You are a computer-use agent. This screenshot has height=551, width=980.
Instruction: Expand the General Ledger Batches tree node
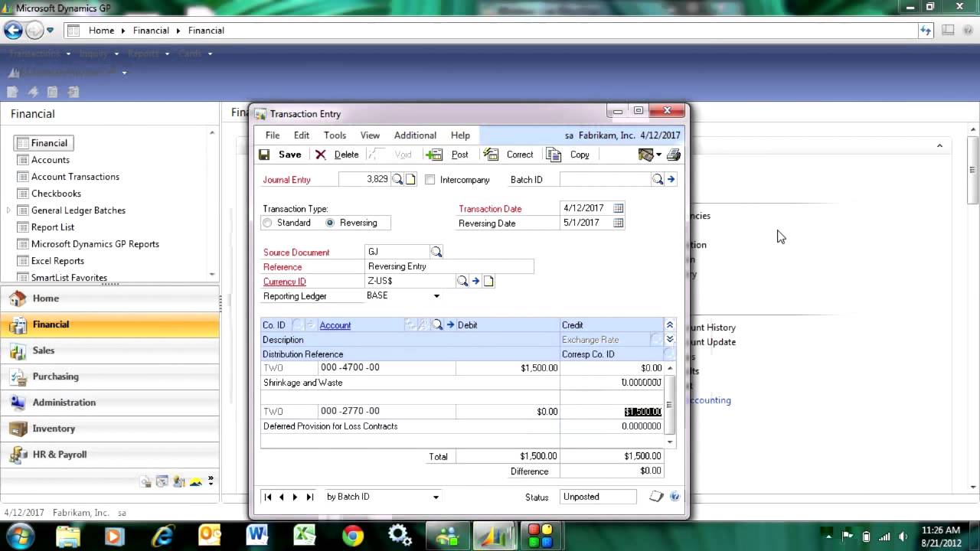point(8,210)
